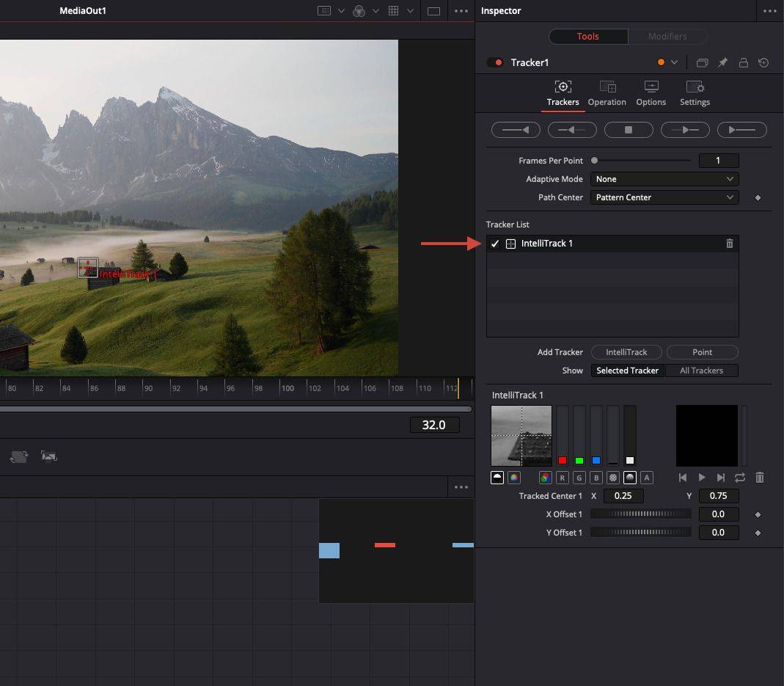Image resolution: width=784 pixels, height=686 pixels.
Task: Toggle Tracker1 on or off
Action: click(494, 62)
